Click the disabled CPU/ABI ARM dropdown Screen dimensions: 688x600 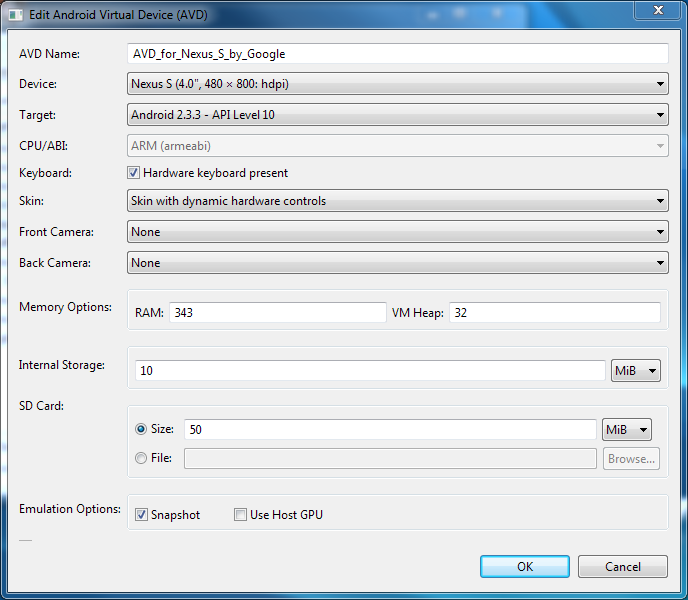point(398,146)
